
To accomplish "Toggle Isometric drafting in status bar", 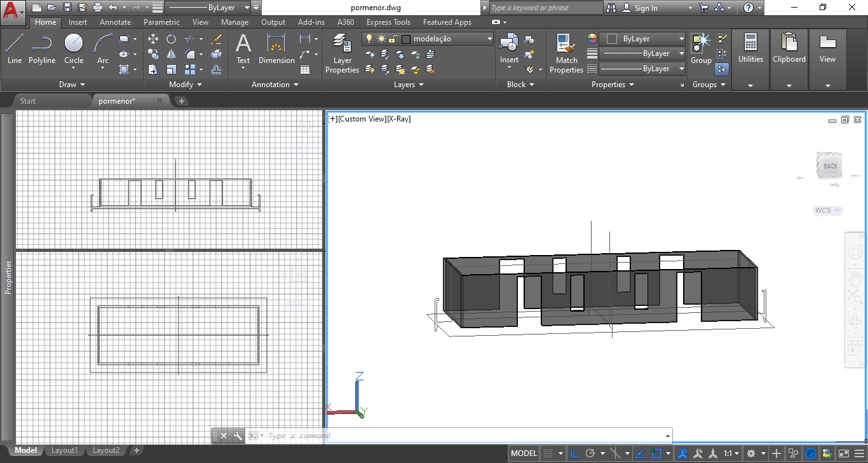I will [615, 453].
